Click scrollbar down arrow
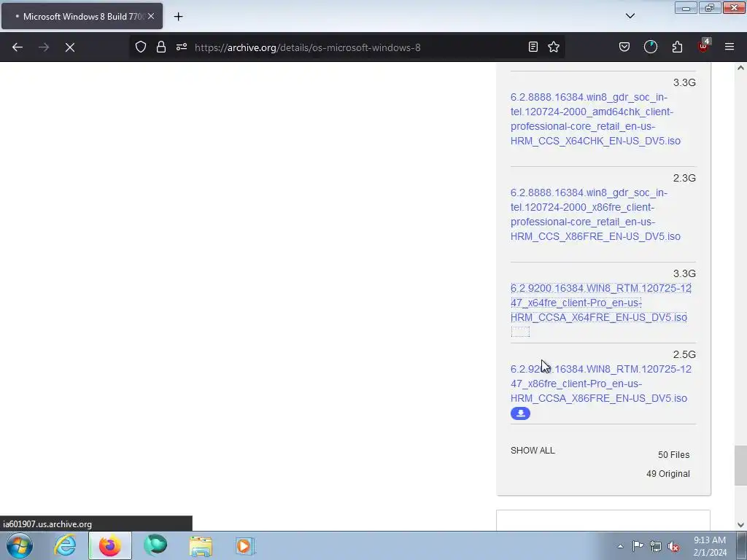Image resolution: width=747 pixels, height=560 pixels. (740, 525)
